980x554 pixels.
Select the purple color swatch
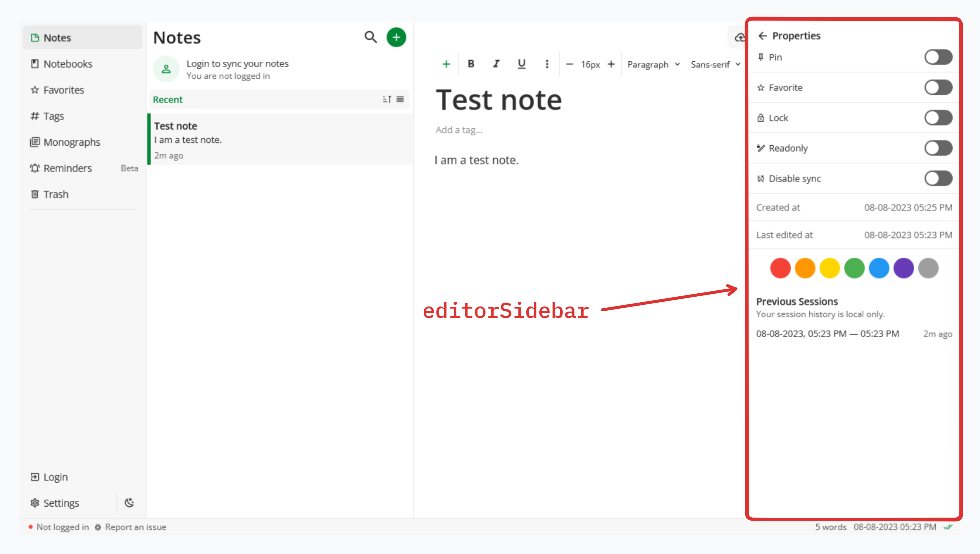[903, 268]
